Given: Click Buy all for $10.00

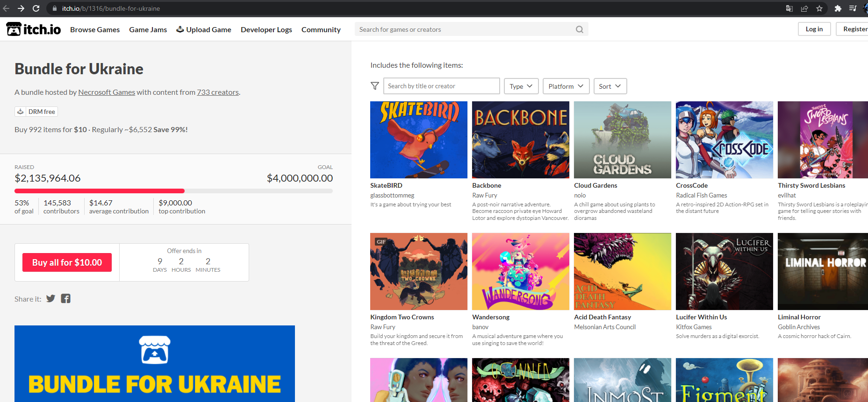Looking at the screenshot, I should tap(67, 262).
